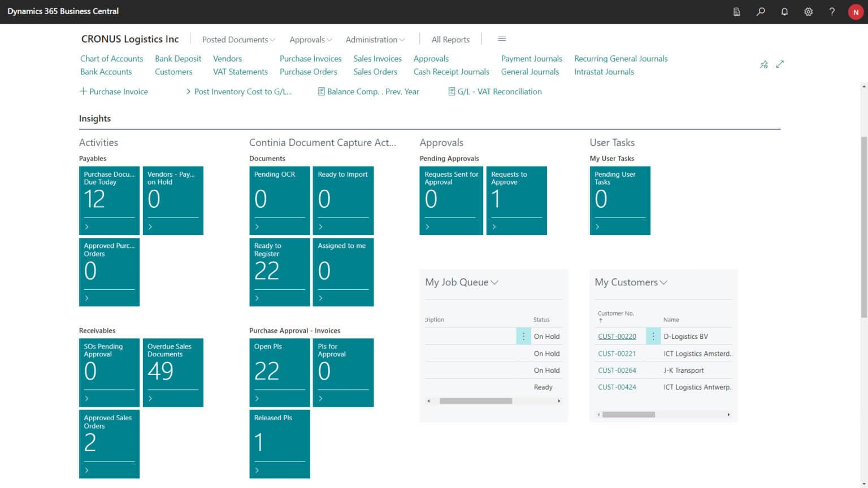Expand the Approvals menu dropdown
Viewport: 868px width, 488px height.
311,40
